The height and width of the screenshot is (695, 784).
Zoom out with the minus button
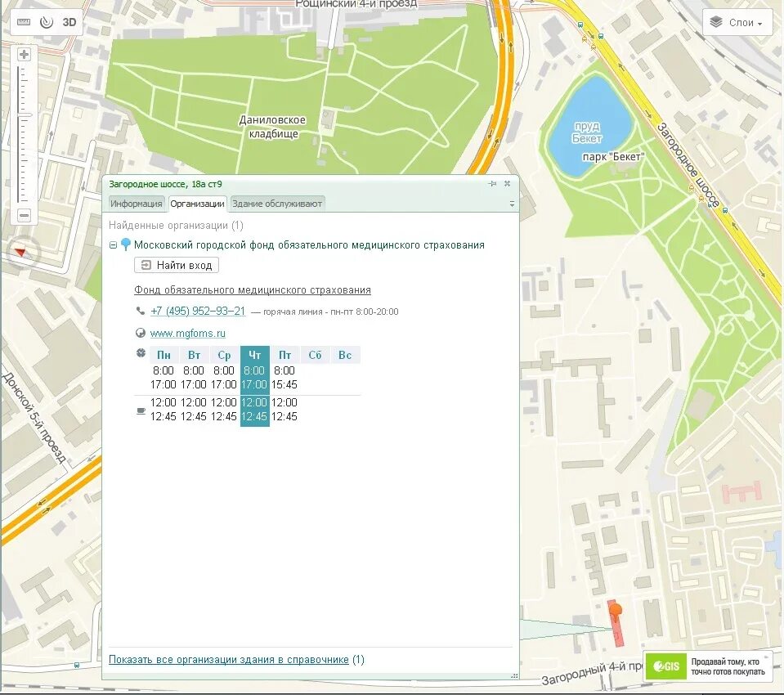(x=24, y=216)
